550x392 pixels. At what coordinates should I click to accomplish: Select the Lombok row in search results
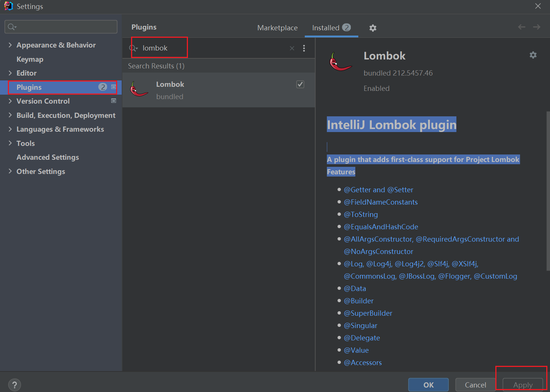[x=219, y=90]
